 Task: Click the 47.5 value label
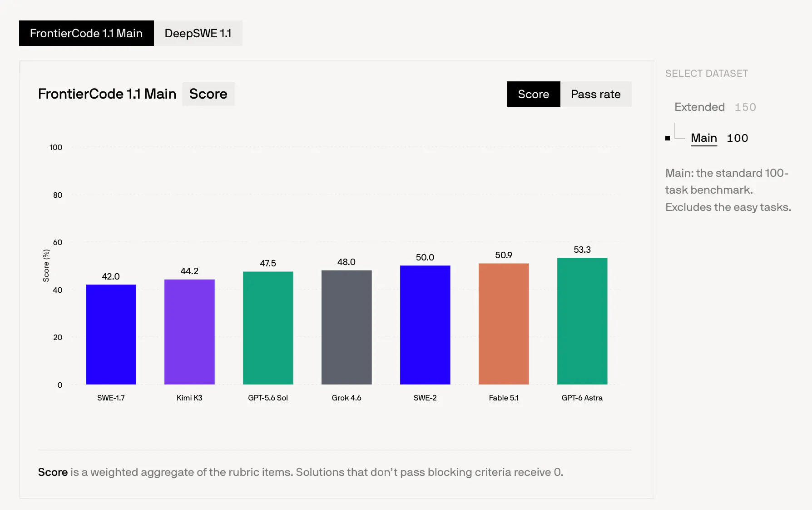coord(268,263)
